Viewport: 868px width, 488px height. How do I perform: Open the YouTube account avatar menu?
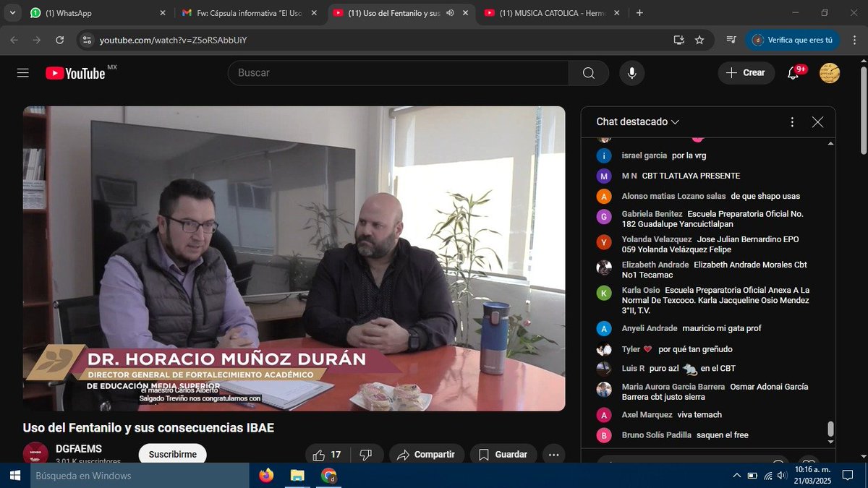click(x=829, y=72)
